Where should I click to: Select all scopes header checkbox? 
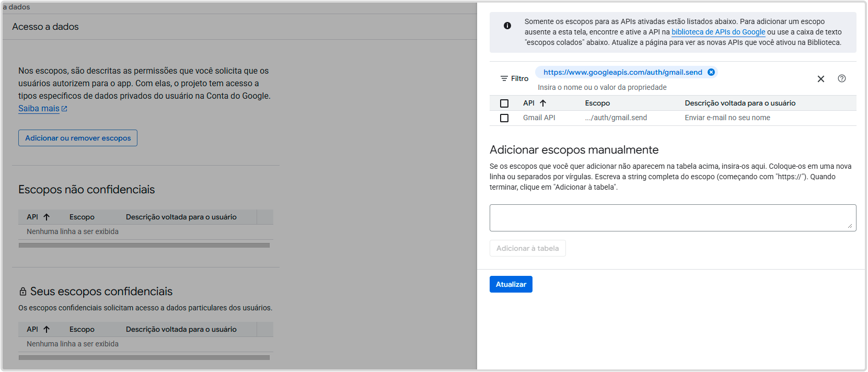[x=504, y=103]
